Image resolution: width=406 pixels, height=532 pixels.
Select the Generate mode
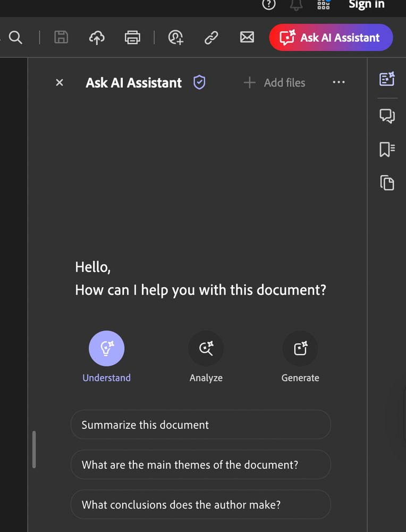click(x=300, y=356)
